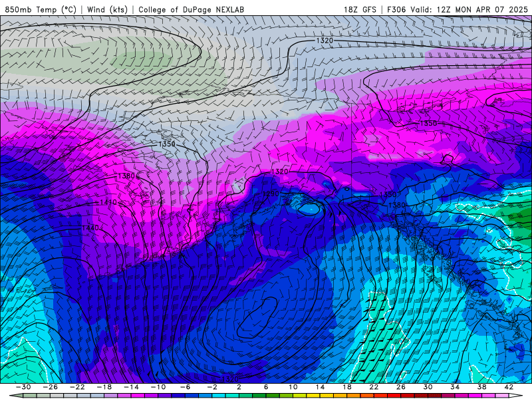Click the positive 6 tick on the scale

(x=266, y=387)
